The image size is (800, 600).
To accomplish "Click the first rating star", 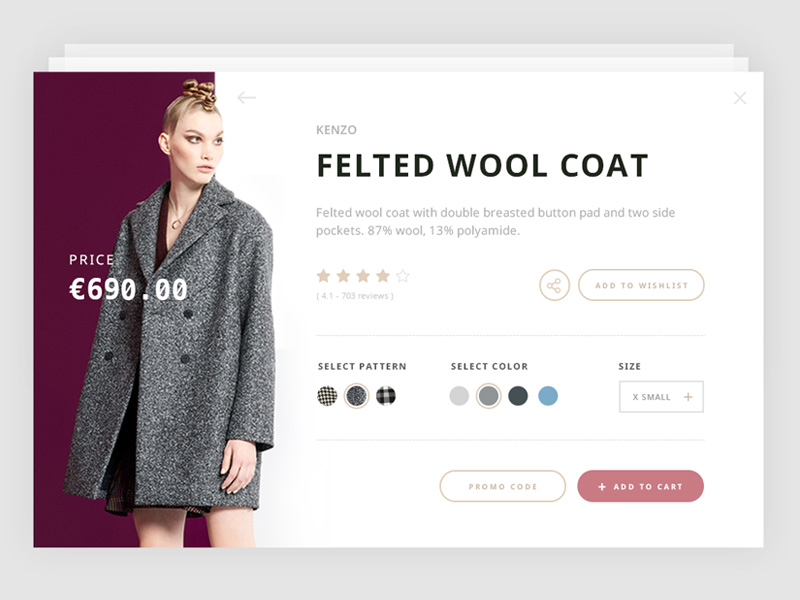I will [x=323, y=276].
